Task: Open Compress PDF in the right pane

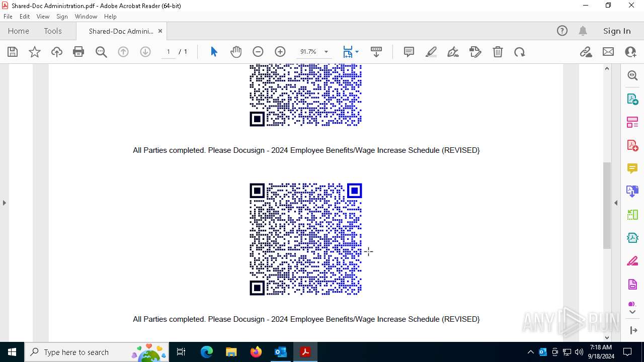Action: (632, 238)
